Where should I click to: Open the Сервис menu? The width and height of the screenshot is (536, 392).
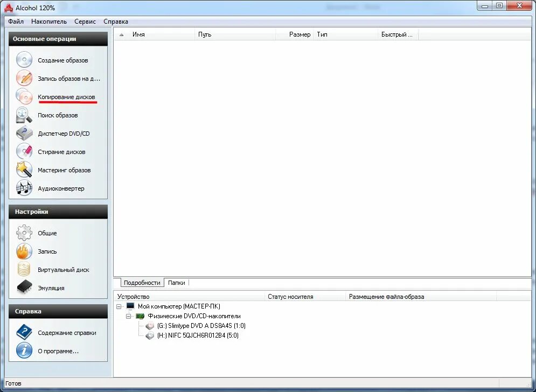pos(85,22)
